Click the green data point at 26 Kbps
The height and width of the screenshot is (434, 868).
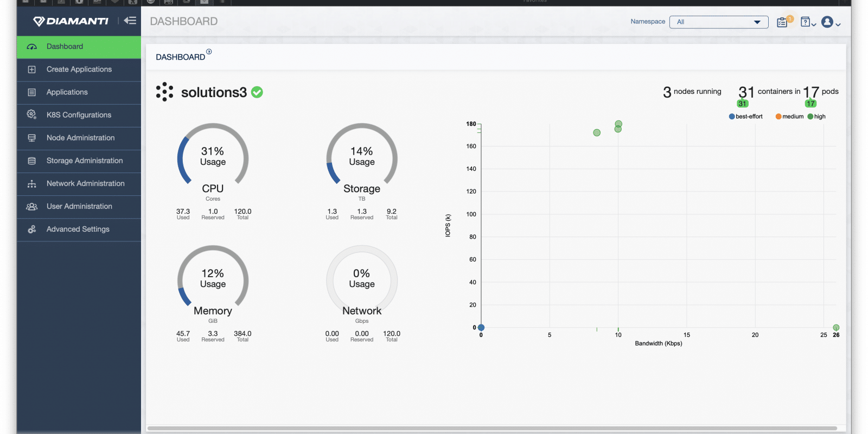coord(836,328)
